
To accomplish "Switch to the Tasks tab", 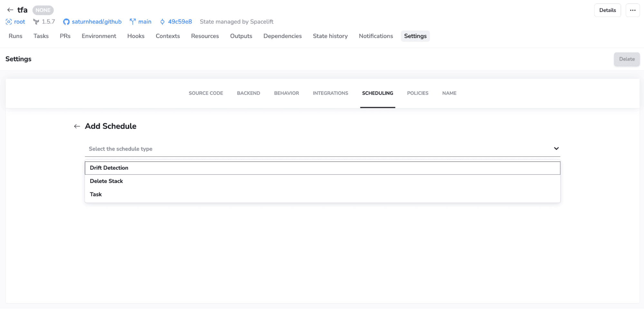I will point(41,36).
